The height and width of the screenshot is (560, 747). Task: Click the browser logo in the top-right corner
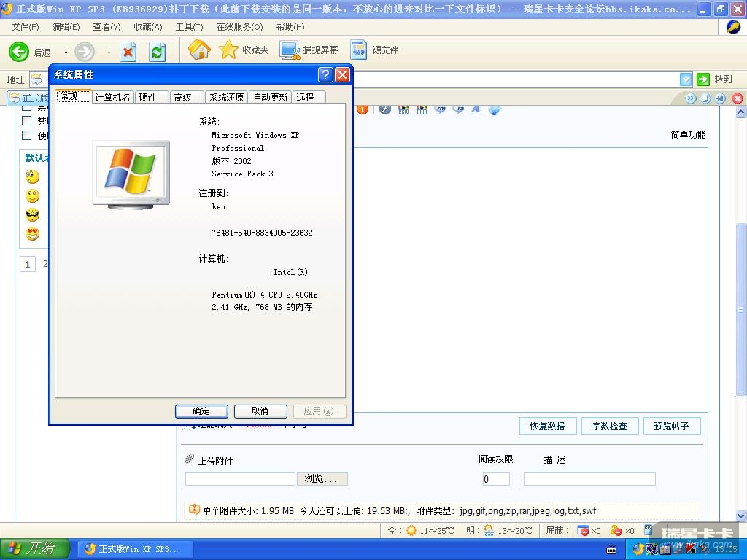coord(734,27)
